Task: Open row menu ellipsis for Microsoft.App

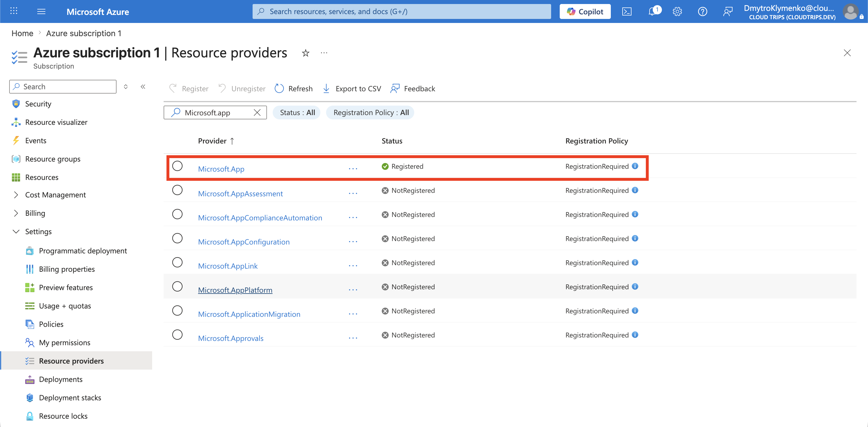Action: (353, 169)
